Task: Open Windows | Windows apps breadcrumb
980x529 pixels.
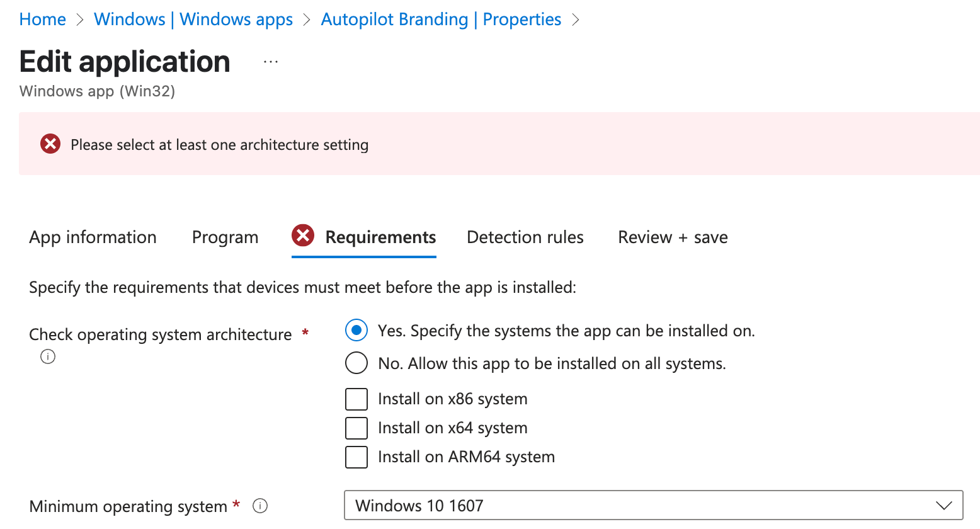Action: click(193, 20)
